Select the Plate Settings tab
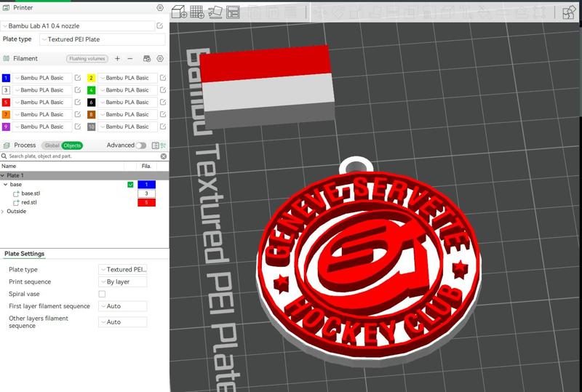 [x=25, y=254]
